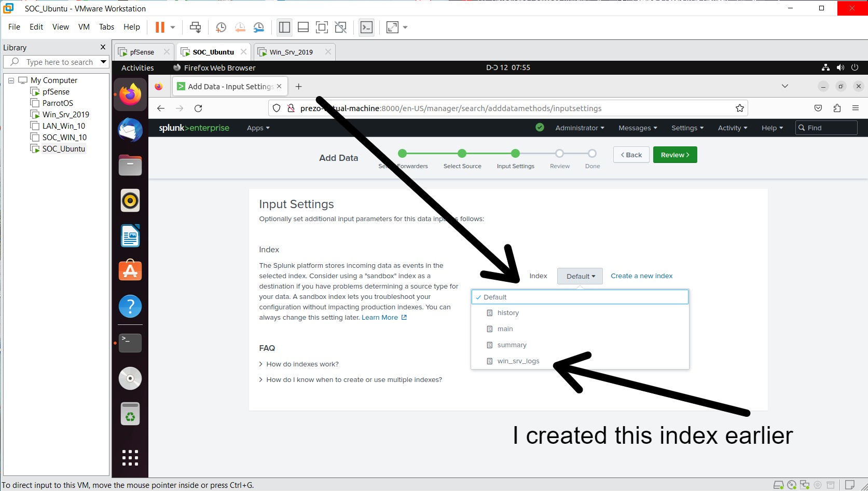
Task: Open the Help icon in the dock
Action: tap(130, 306)
